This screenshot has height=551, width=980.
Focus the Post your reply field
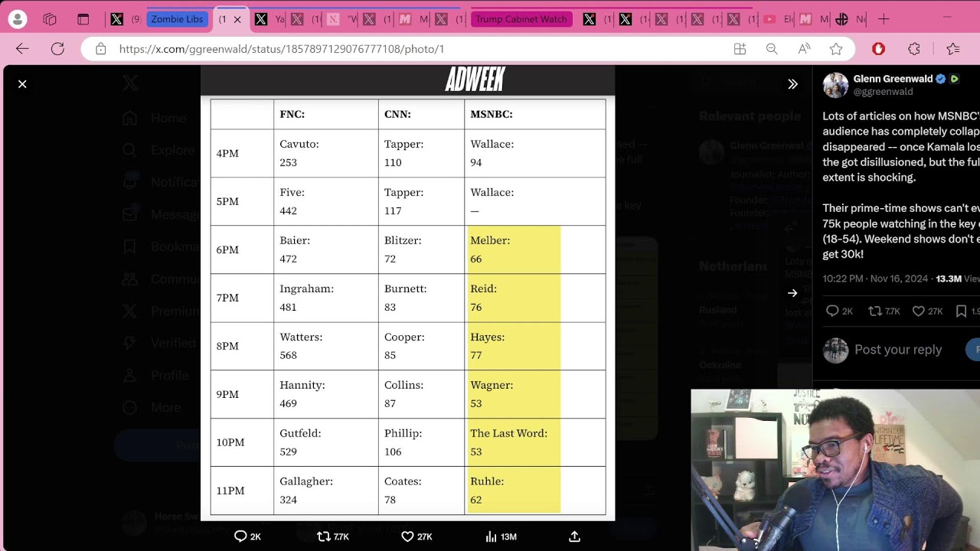[x=898, y=350]
